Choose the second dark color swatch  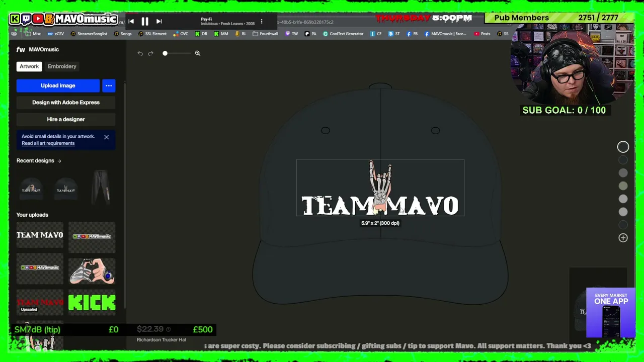[x=623, y=160]
